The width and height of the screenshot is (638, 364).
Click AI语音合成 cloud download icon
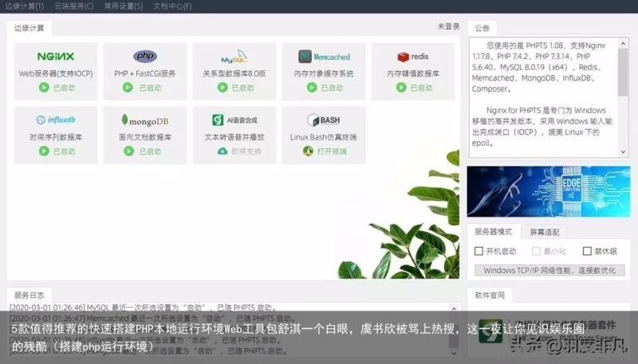click(x=223, y=151)
